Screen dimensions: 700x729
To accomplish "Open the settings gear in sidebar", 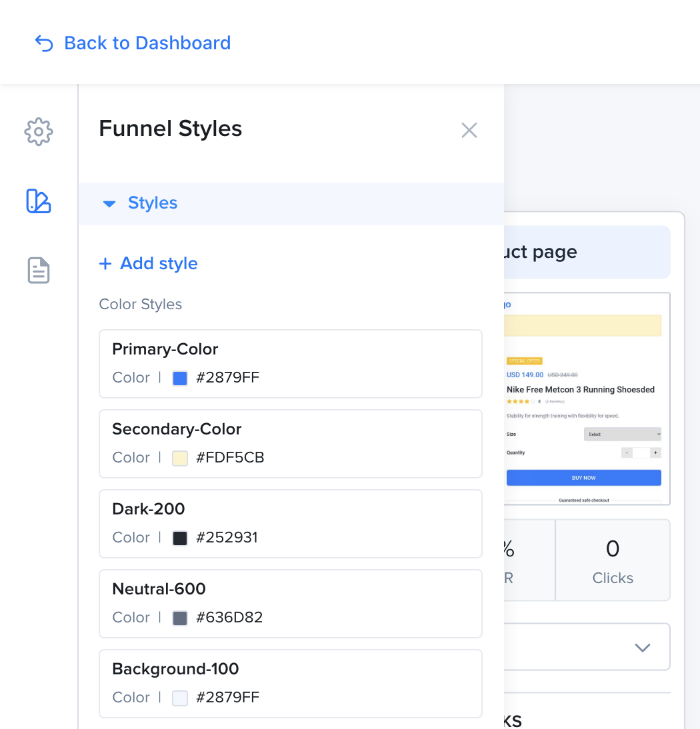I will (x=39, y=131).
